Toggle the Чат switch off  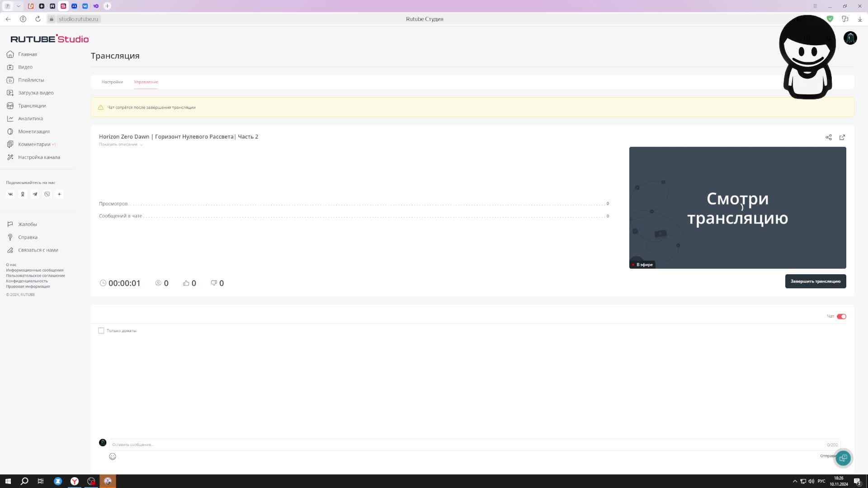pyautogui.click(x=841, y=316)
